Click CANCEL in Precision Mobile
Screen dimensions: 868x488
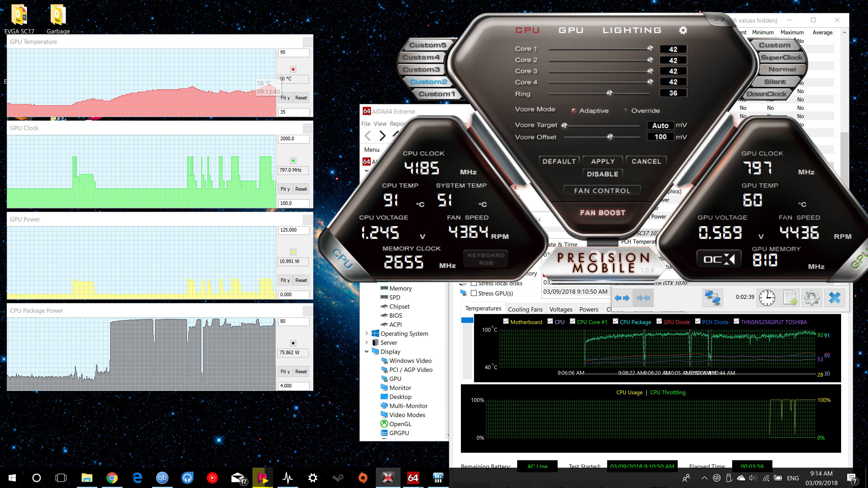[x=646, y=161]
